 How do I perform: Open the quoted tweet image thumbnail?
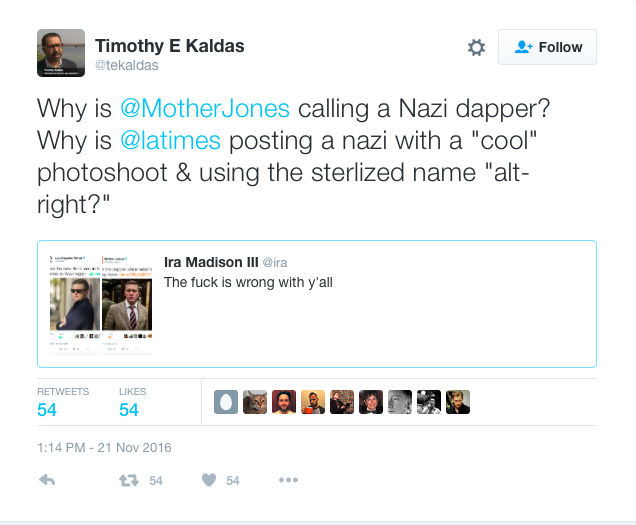(101, 304)
